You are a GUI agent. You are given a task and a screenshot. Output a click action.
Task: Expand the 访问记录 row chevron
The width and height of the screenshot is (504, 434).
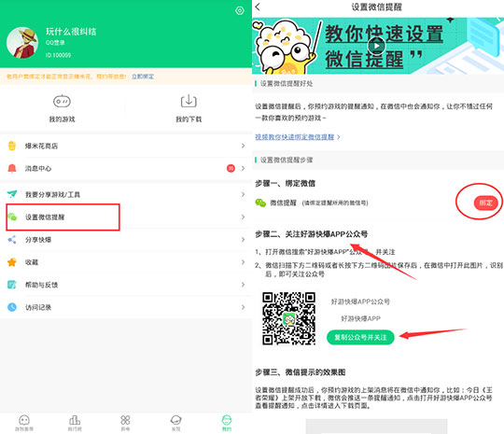tap(243, 307)
